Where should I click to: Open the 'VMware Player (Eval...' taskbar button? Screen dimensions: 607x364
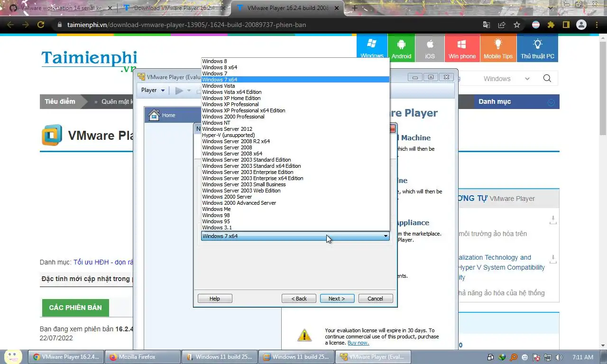373,357
